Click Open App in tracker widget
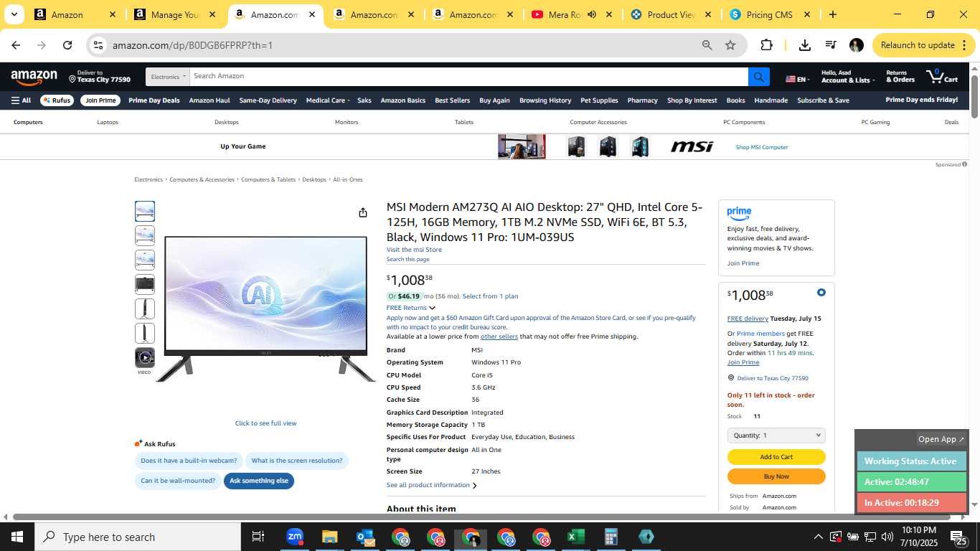Viewport: 980px width, 551px height. click(941, 439)
